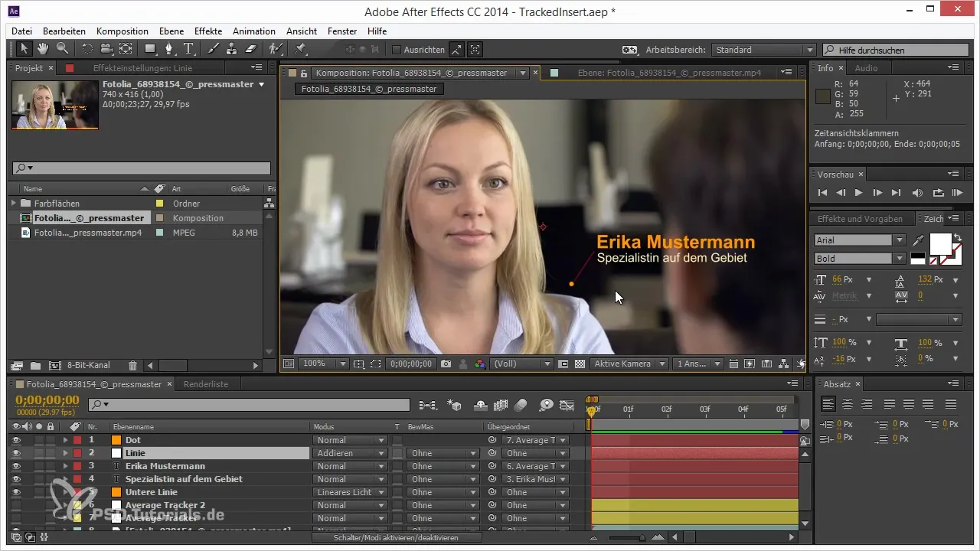The width and height of the screenshot is (980, 551).
Task: Click Schalter/Modi aktivieren/deaktivieren button
Action: (x=397, y=538)
